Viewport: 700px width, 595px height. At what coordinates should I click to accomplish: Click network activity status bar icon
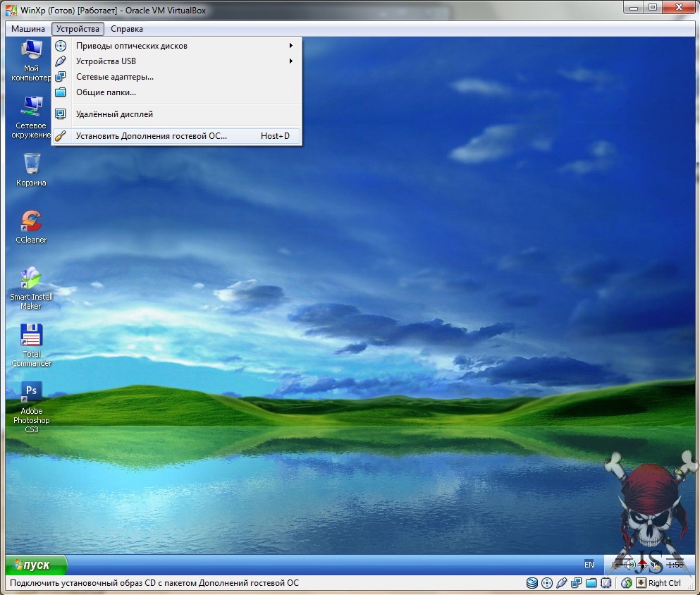577,583
